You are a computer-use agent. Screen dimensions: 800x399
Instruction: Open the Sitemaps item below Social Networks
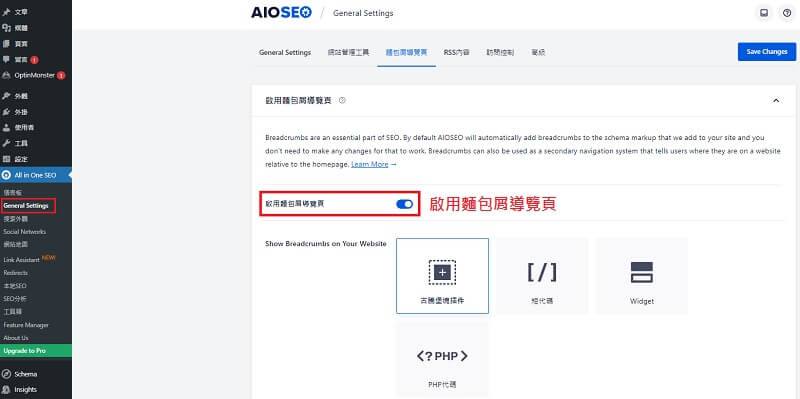click(15, 244)
